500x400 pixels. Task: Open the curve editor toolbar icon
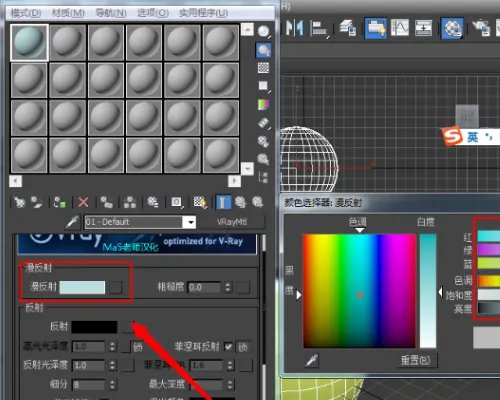400,28
